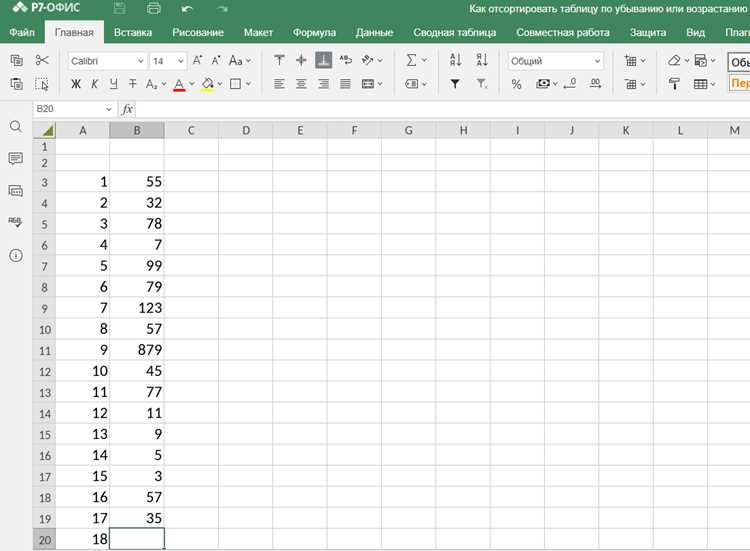Expand the borders dropdown arrow
This screenshot has height=551, width=750.
tap(248, 84)
